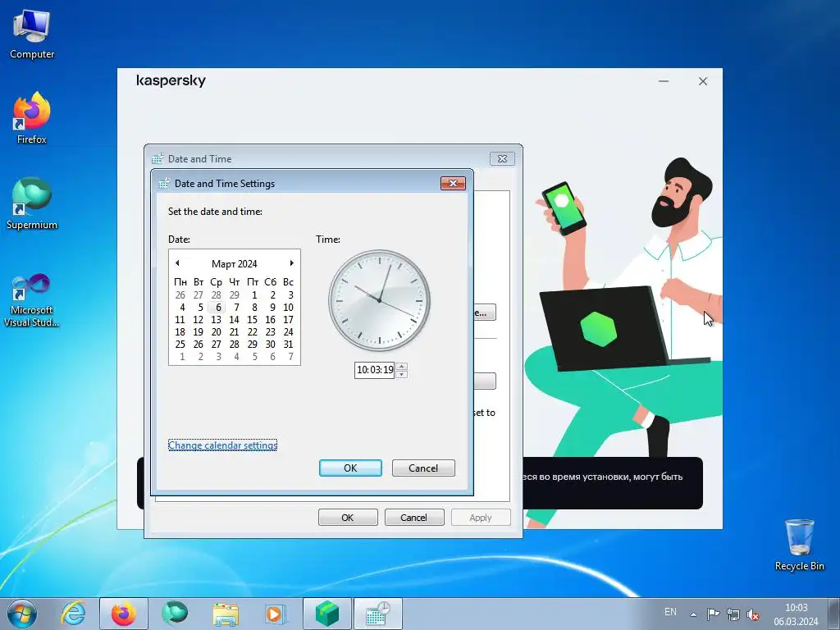840x630 pixels.
Task: Close the Kaspersky installer window
Action: [x=703, y=81]
